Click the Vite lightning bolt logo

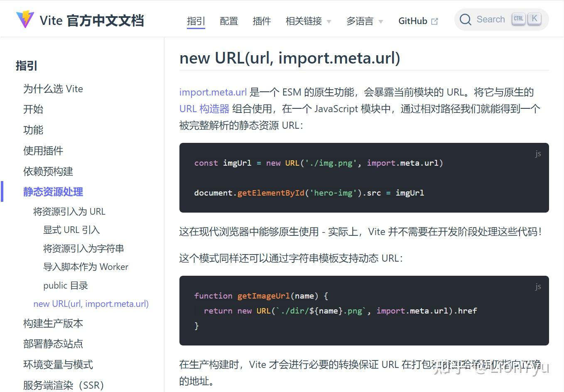tap(25, 20)
